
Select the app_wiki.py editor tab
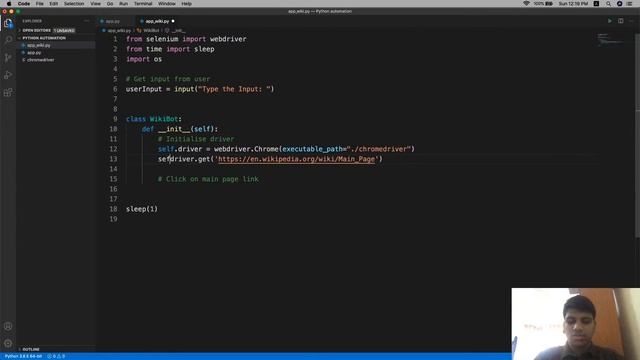click(x=157, y=21)
